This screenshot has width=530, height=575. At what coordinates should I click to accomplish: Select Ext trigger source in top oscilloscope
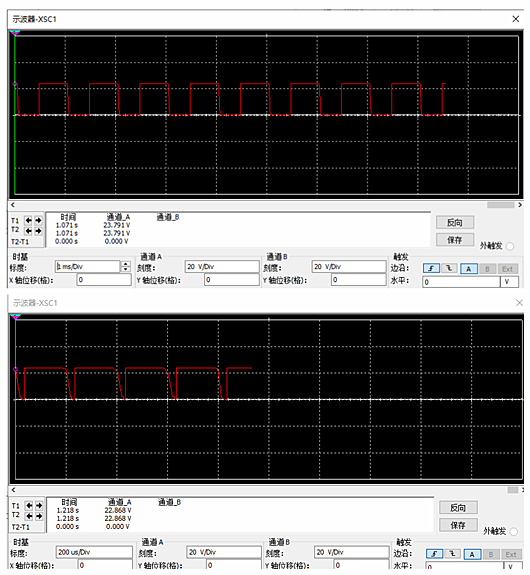pyautogui.click(x=508, y=269)
